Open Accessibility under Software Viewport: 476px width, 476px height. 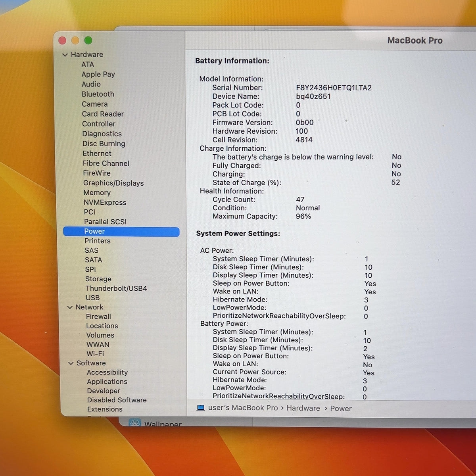click(107, 372)
